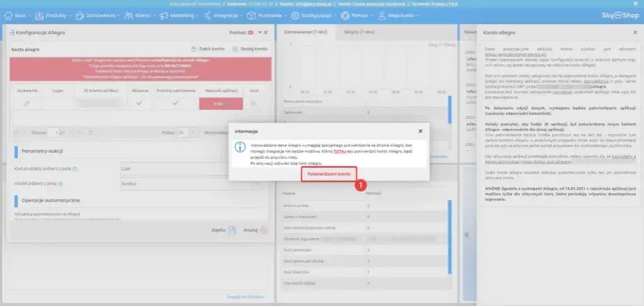Click the Klienci people icon
644x306 pixels.
129,16
